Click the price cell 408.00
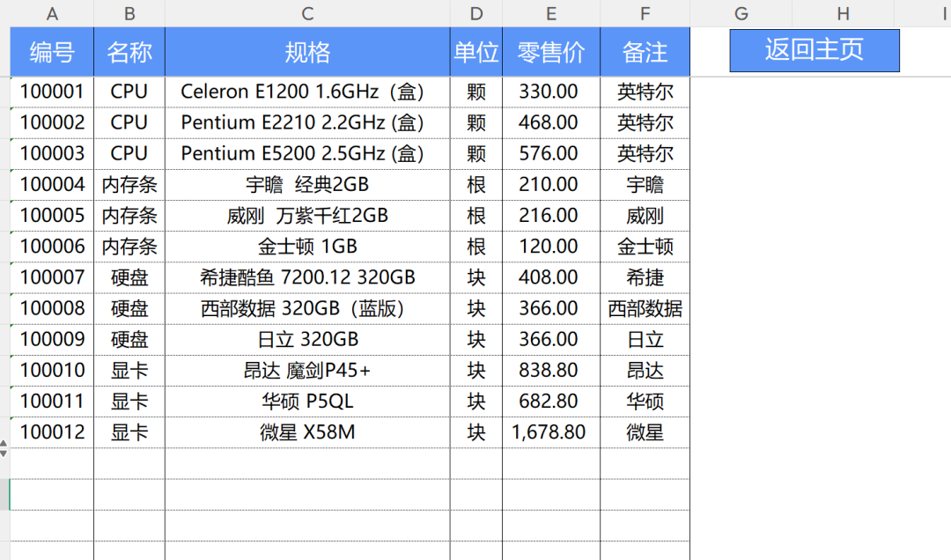 (x=550, y=278)
